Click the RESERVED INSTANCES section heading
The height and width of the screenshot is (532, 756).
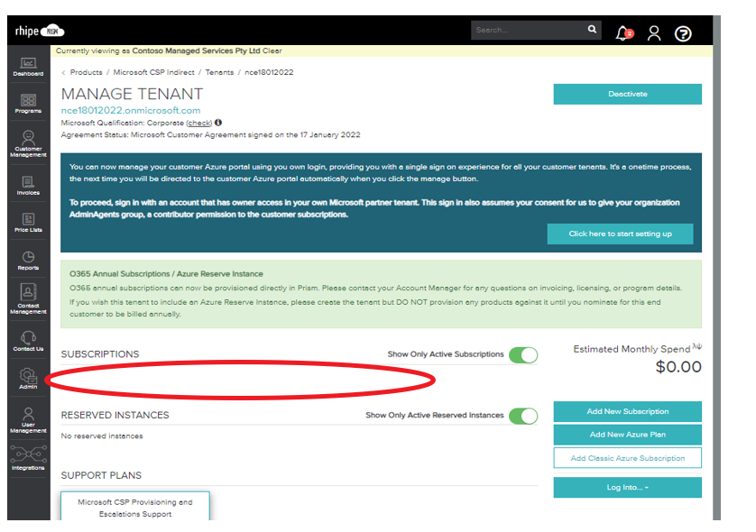click(115, 416)
